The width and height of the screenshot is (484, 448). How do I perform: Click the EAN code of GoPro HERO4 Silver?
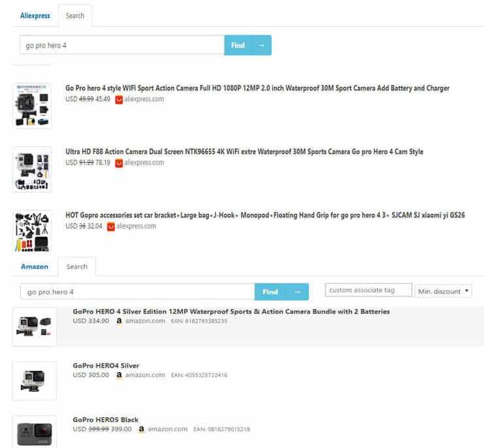pyautogui.click(x=199, y=376)
